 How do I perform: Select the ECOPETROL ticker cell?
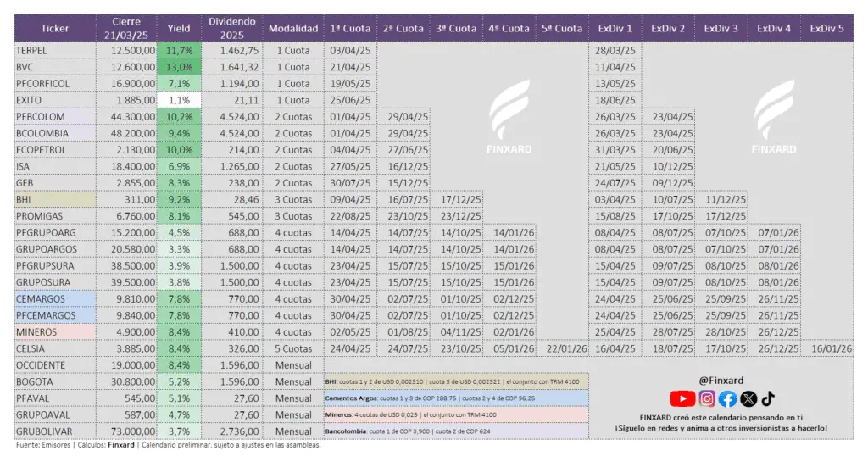point(55,150)
